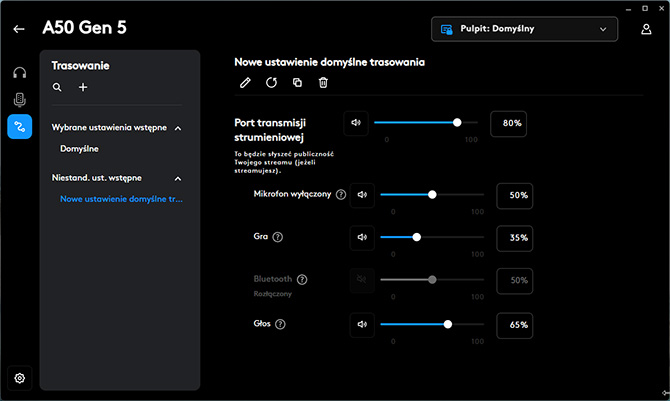Viewport: 670px width, 401px height.
Task: Click the 65% Głos value field
Action: 514,325
